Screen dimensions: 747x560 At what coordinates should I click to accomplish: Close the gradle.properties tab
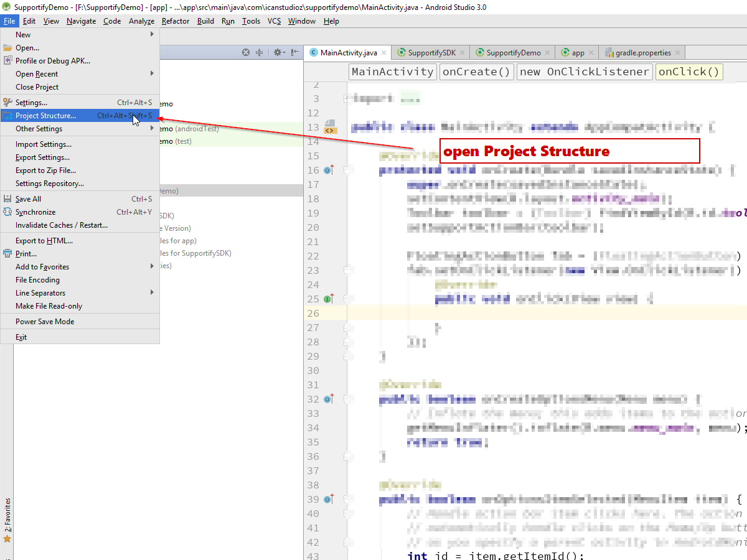(x=677, y=53)
